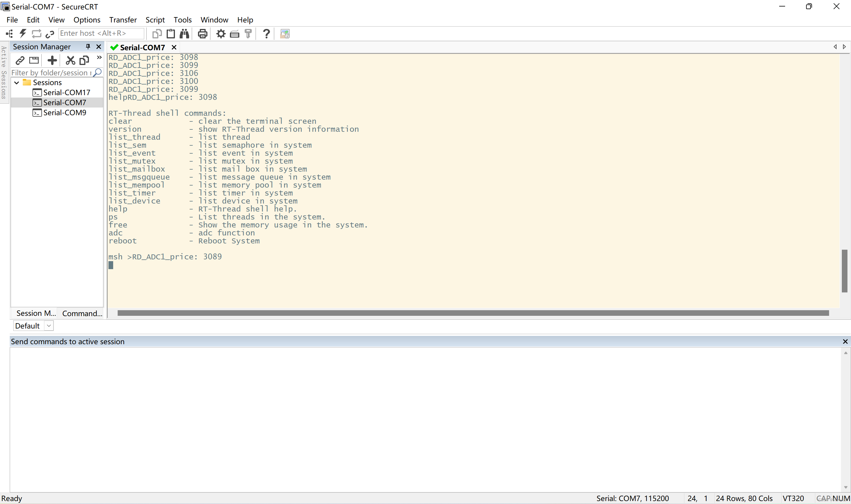Click the New Session plus icon
Viewport: 851px width, 504px height.
tap(52, 61)
